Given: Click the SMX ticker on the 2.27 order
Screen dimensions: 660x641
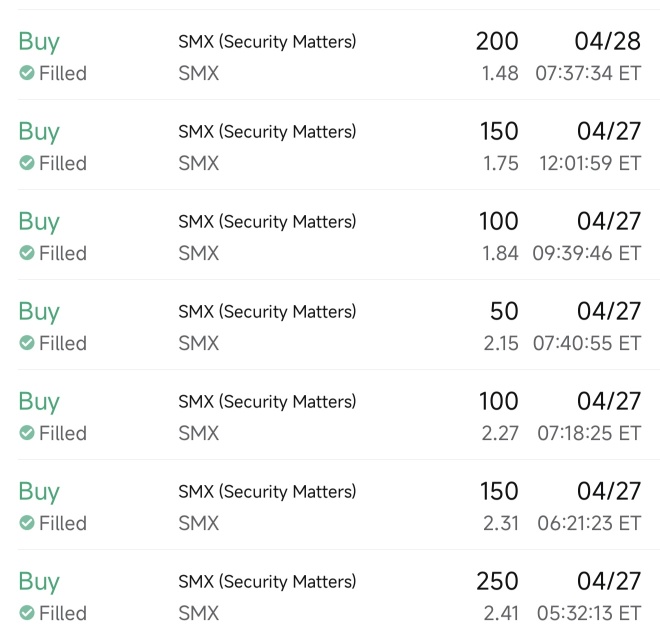Looking at the screenshot, I should point(199,433).
